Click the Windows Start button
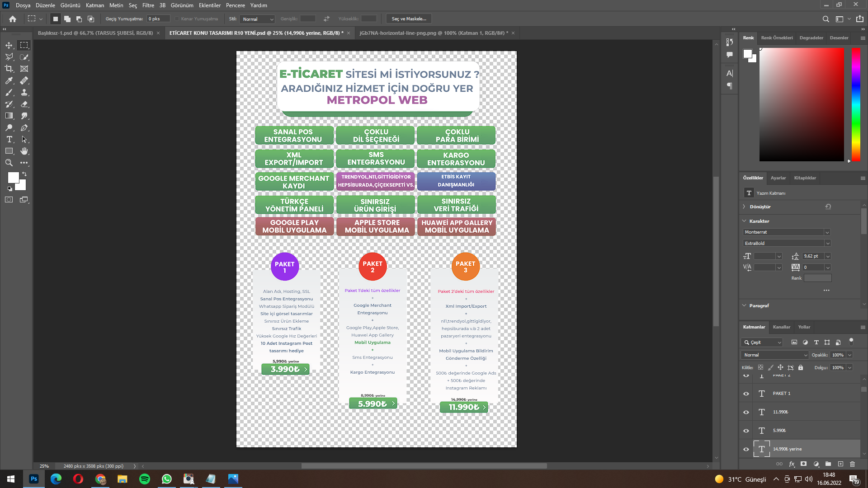Screen dimensions: 868x488 [x=11, y=479]
